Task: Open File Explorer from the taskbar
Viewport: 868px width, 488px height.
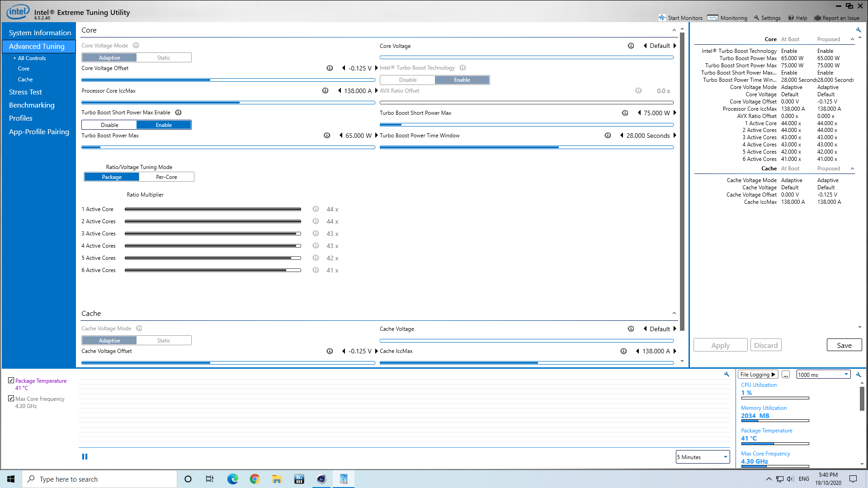Action: (x=277, y=479)
